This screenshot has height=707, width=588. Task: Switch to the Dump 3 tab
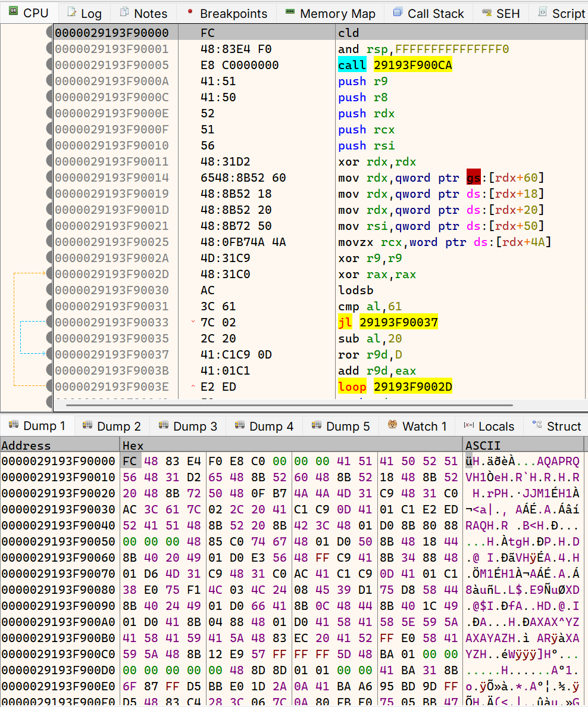click(188, 426)
